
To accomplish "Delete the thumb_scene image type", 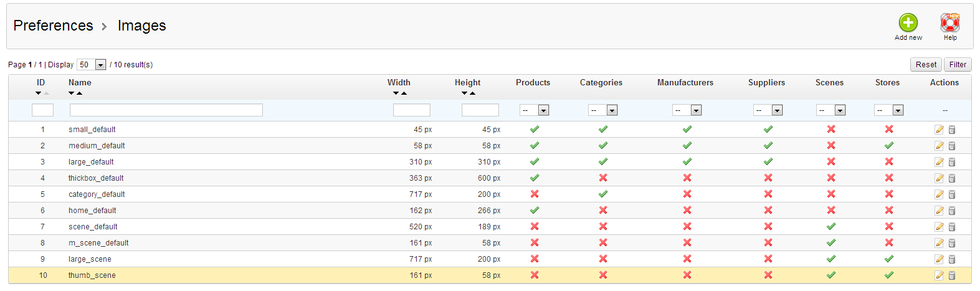I will 952,275.
